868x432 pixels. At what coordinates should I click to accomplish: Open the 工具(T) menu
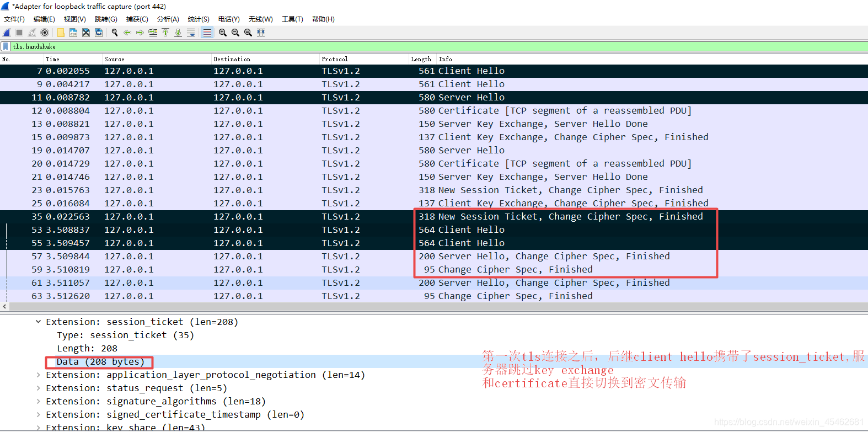pos(292,19)
